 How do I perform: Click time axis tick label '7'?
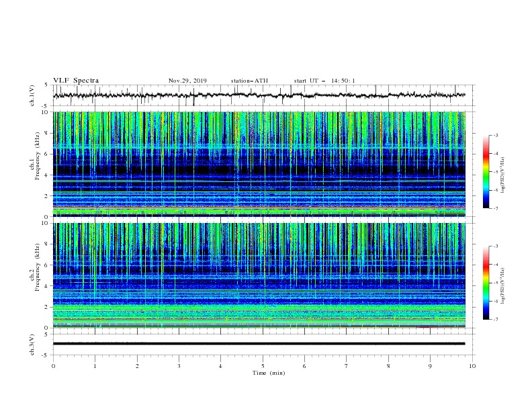click(x=347, y=366)
